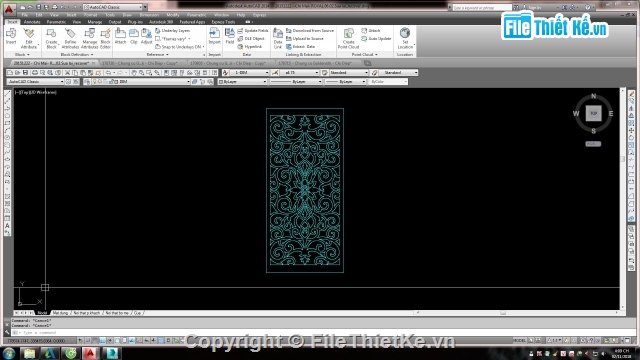Switch to the Annotate ribbon tab
Image resolution: width=640 pixels, height=360 pixels.
tap(32, 22)
